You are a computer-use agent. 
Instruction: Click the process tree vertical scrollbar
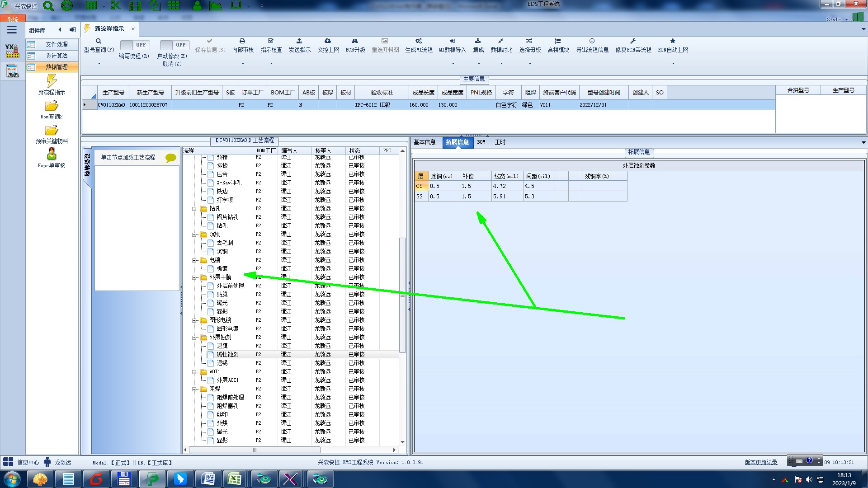pos(402,295)
